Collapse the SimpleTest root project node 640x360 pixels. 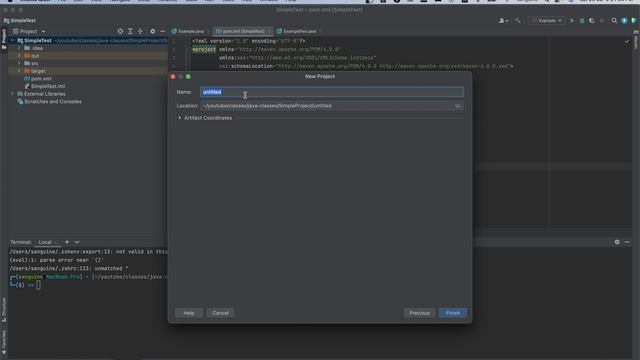tap(12, 40)
